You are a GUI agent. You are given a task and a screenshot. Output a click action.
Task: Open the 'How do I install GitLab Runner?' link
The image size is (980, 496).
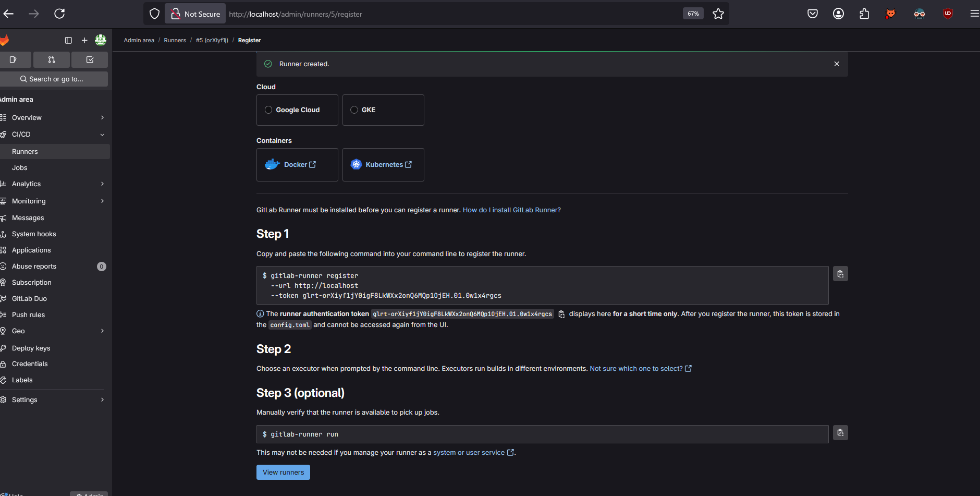point(511,210)
